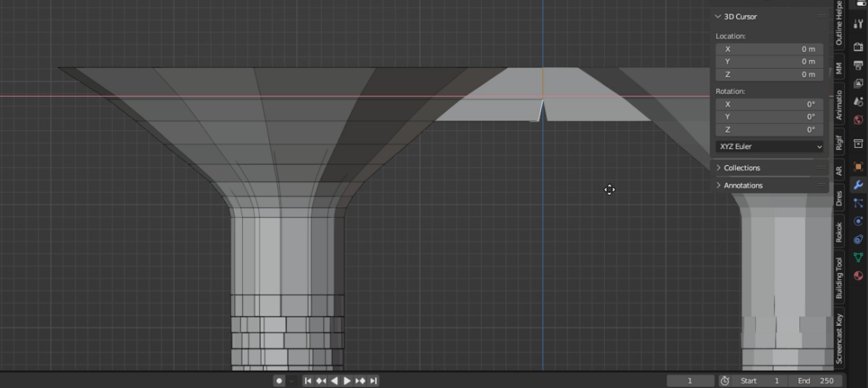Open the Material properties red sphere icon
The image size is (868, 388).
click(x=859, y=276)
